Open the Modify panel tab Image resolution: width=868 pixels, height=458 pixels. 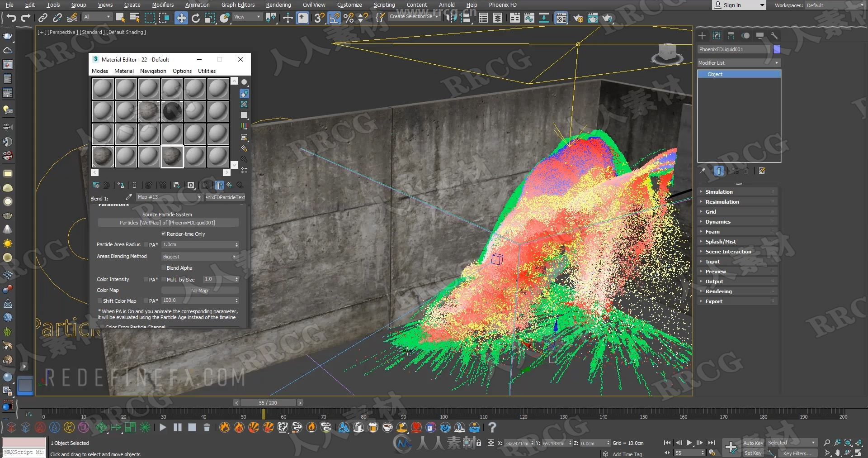click(x=717, y=36)
